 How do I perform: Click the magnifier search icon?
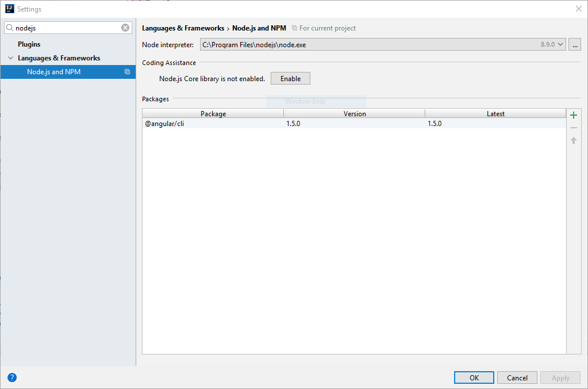coord(10,28)
